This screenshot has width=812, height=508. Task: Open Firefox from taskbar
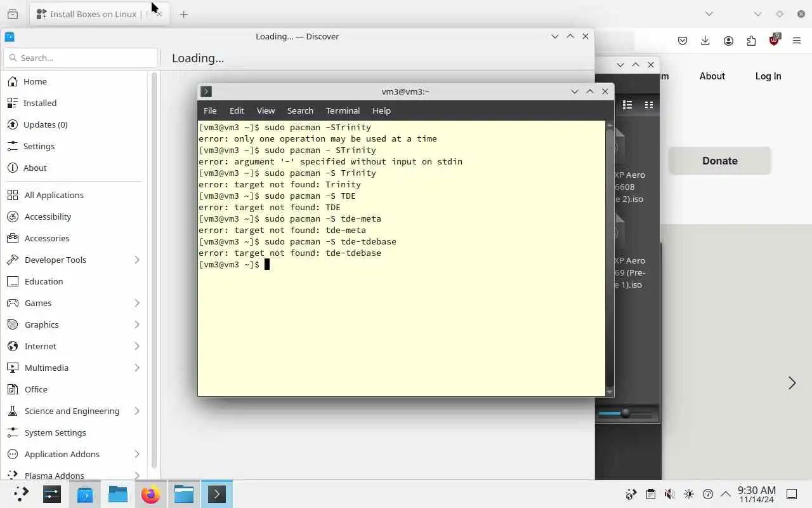click(x=151, y=494)
